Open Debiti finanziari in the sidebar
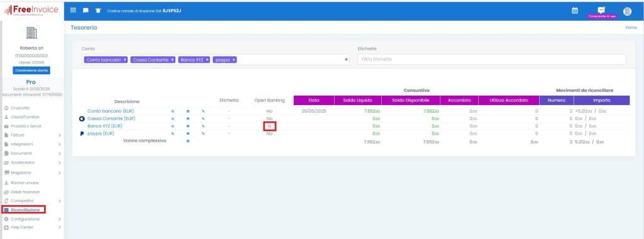This screenshot has height=239, width=644. 22,192
